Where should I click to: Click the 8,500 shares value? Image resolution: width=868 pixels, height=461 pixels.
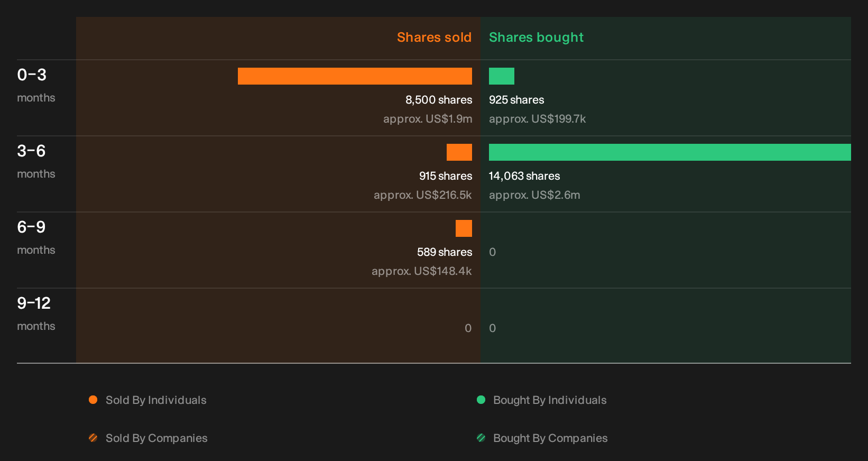pos(439,100)
